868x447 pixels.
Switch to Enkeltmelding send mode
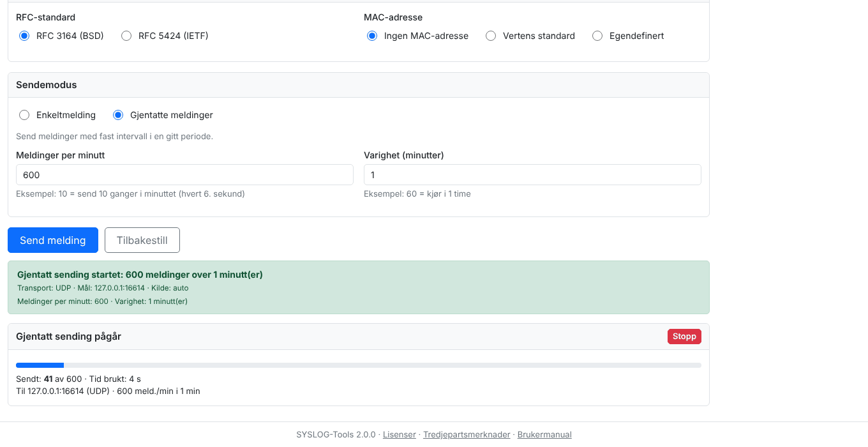coord(24,115)
